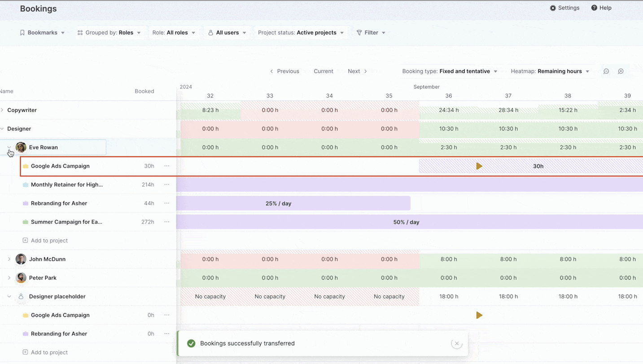Expand the Copywriter role group

point(2,110)
